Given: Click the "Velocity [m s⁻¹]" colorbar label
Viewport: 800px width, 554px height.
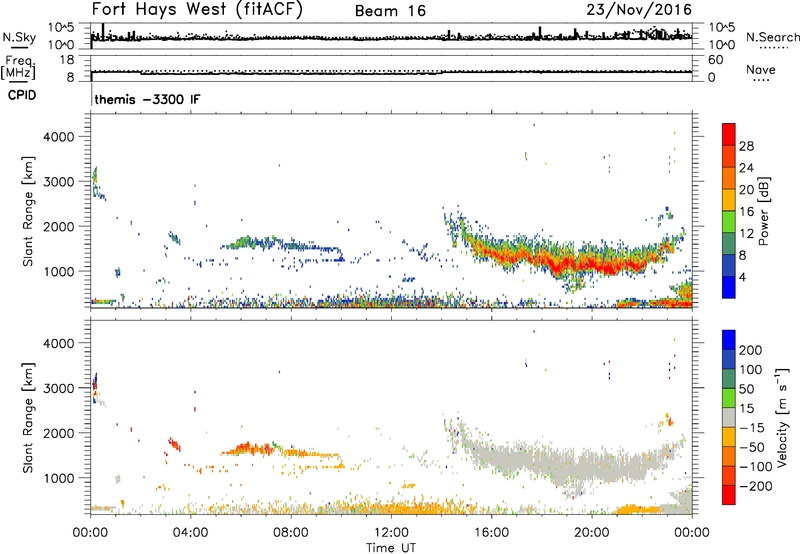Looking at the screenshot, I should (782, 417).
